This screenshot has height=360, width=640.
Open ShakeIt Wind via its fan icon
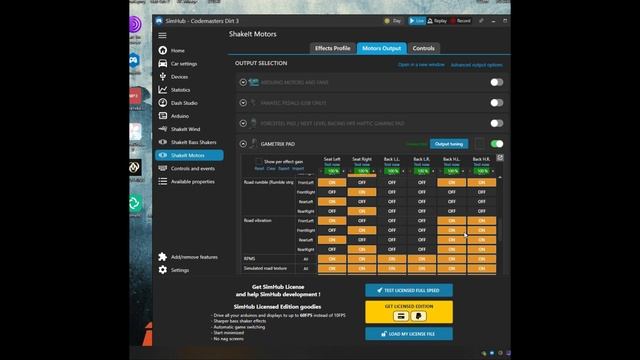coord(162,129)
